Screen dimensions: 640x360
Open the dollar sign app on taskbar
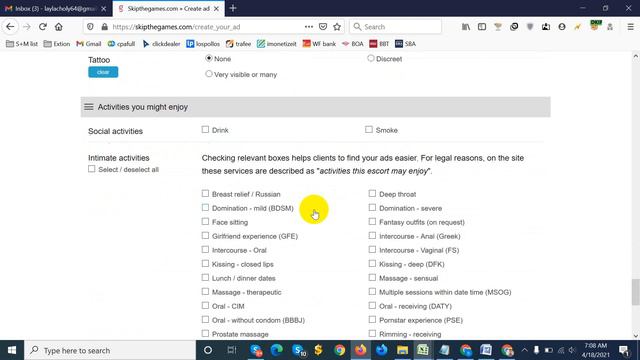[318, 350]
